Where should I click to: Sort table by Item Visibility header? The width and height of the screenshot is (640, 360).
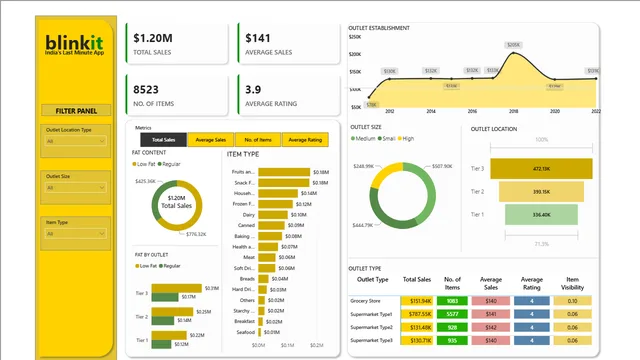pyautogui.click(x=572, y=283)
